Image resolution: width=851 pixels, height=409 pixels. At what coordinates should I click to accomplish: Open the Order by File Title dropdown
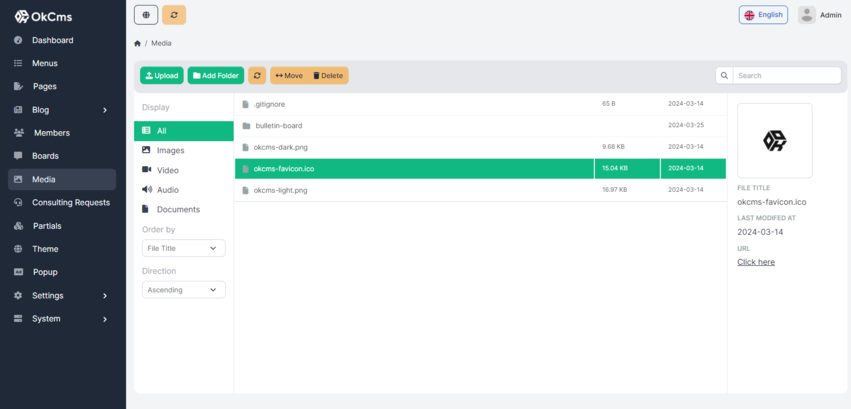point(183,248)
